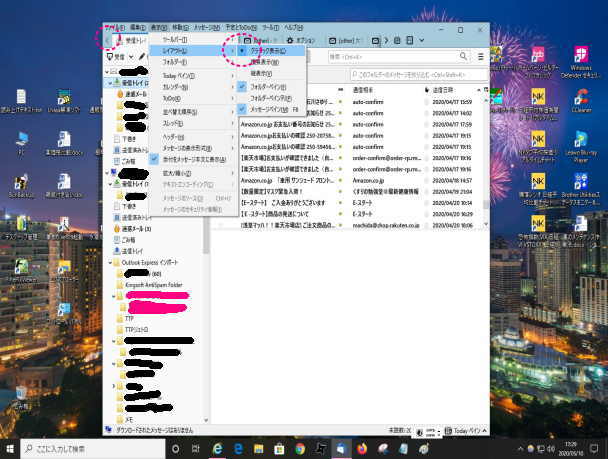Expand 拡大/縮小 submenu
608x459 pixels.
[193, 173]
